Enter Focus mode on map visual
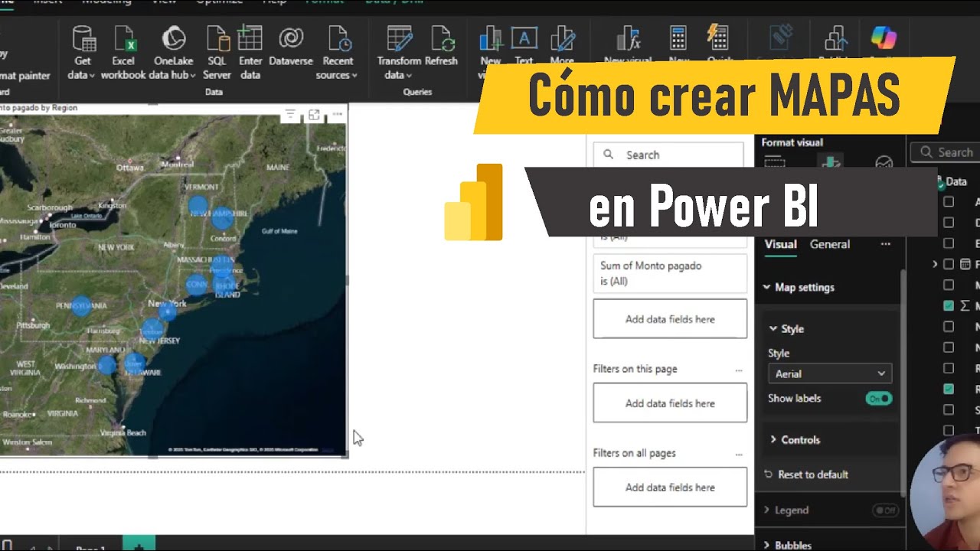This screenshot has width=980, height=551. point(314,115)
